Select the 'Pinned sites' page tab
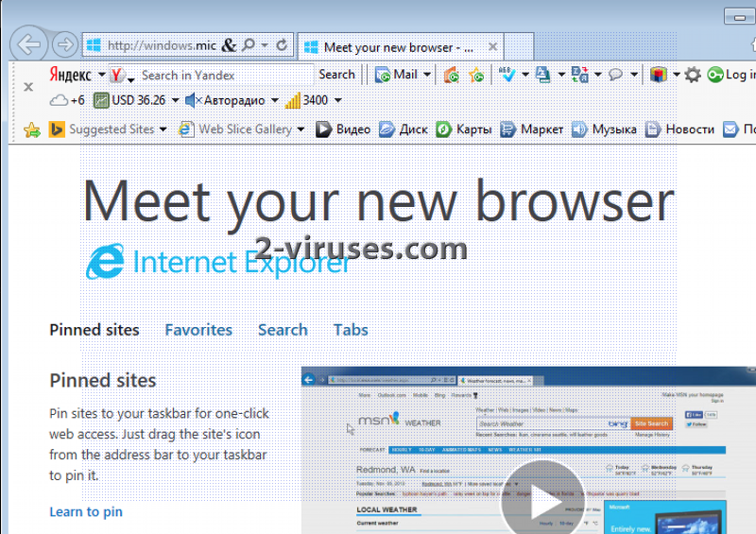The image size is (756, 534). point(94,330)
